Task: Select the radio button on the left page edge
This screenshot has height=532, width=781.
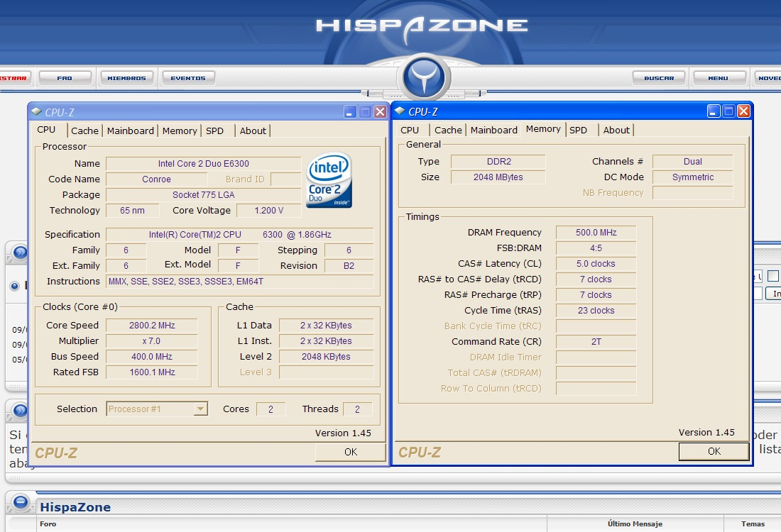Action: click(x=15, y=286)
